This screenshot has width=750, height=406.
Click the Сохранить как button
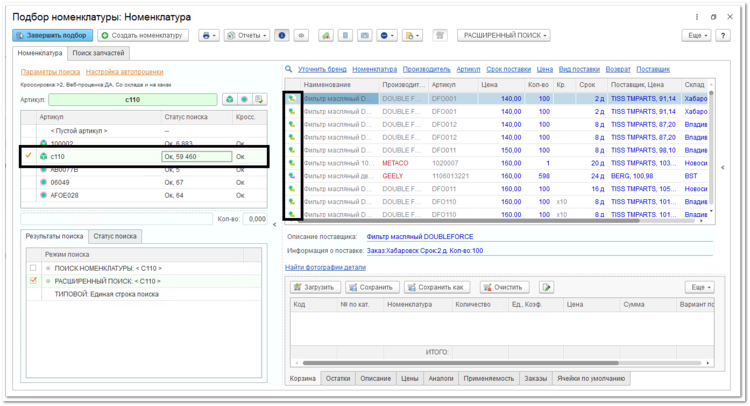[437, 287]
